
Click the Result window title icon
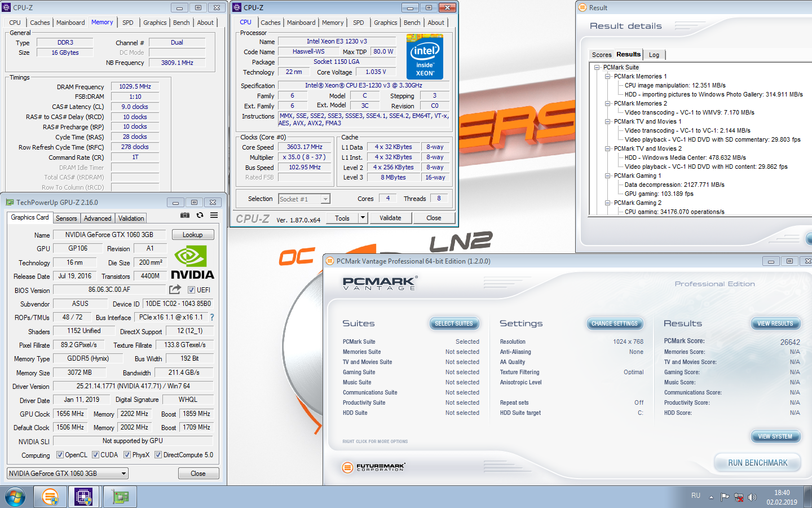(x=582, y=7)
